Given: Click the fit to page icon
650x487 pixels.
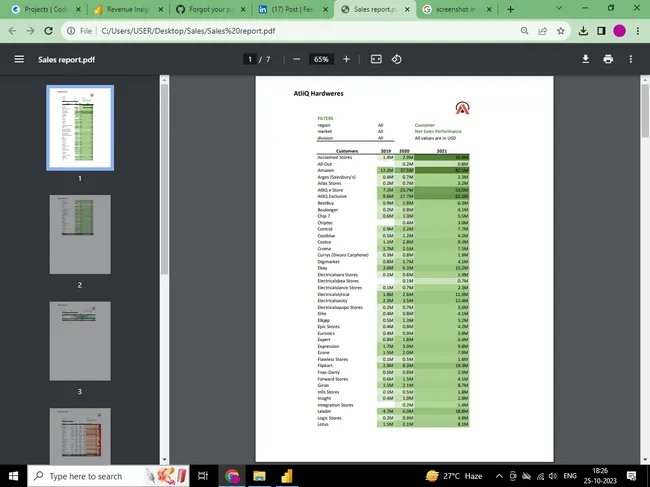Looking at the screenshot, I should [376, 59].
